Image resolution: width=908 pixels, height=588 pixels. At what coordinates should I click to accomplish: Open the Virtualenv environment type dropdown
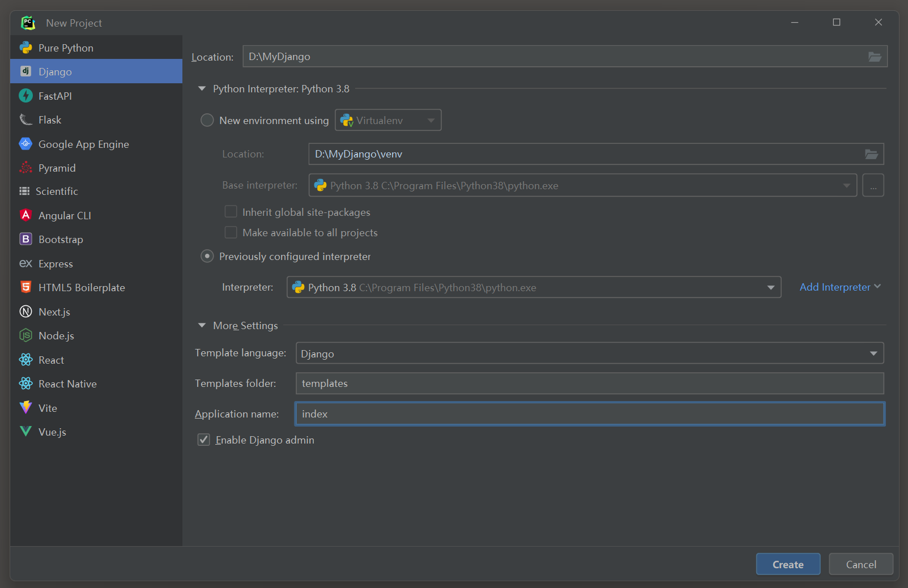click(x=388, y=120)
